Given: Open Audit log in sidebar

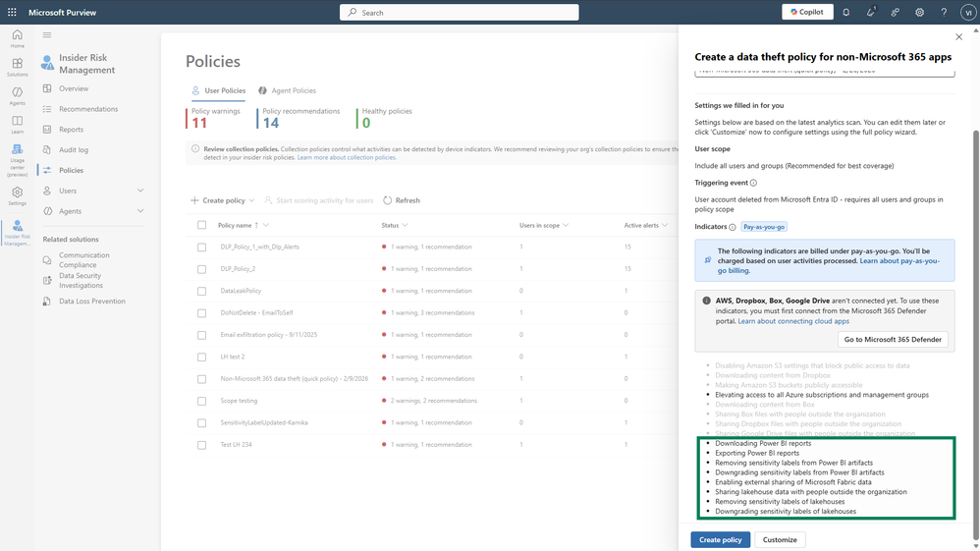Looking at the screenshot, I should (x=74, y=149).
